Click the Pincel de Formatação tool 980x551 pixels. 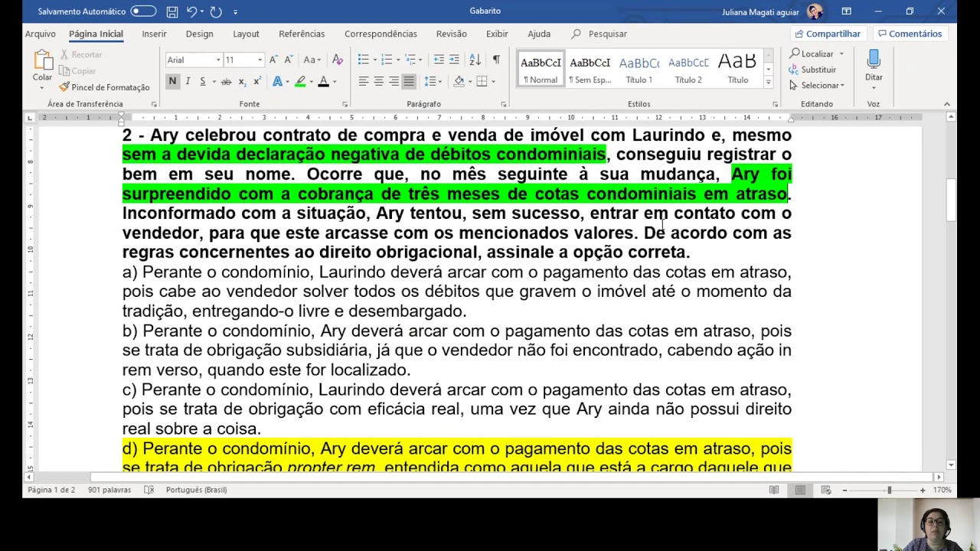coord(105,87)
